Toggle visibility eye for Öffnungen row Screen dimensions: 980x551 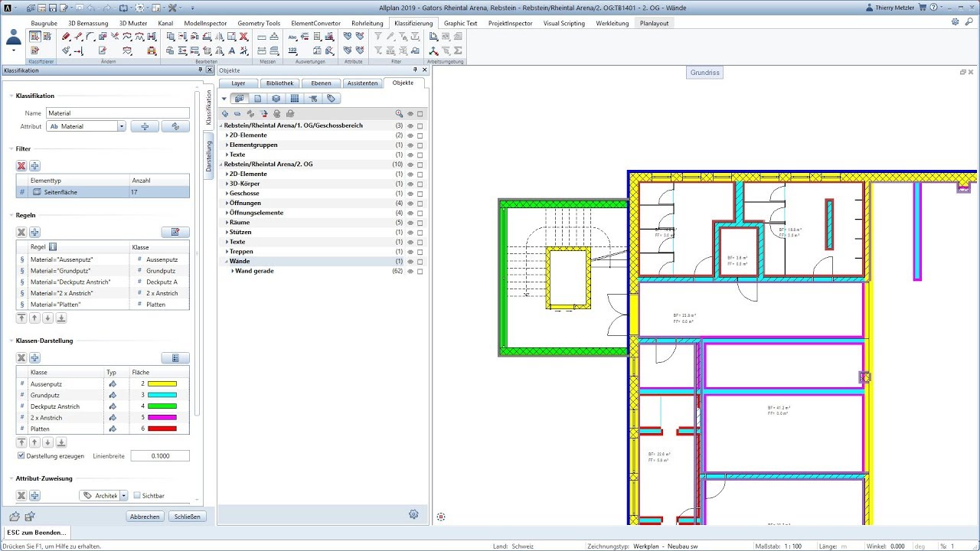[410, 203]
